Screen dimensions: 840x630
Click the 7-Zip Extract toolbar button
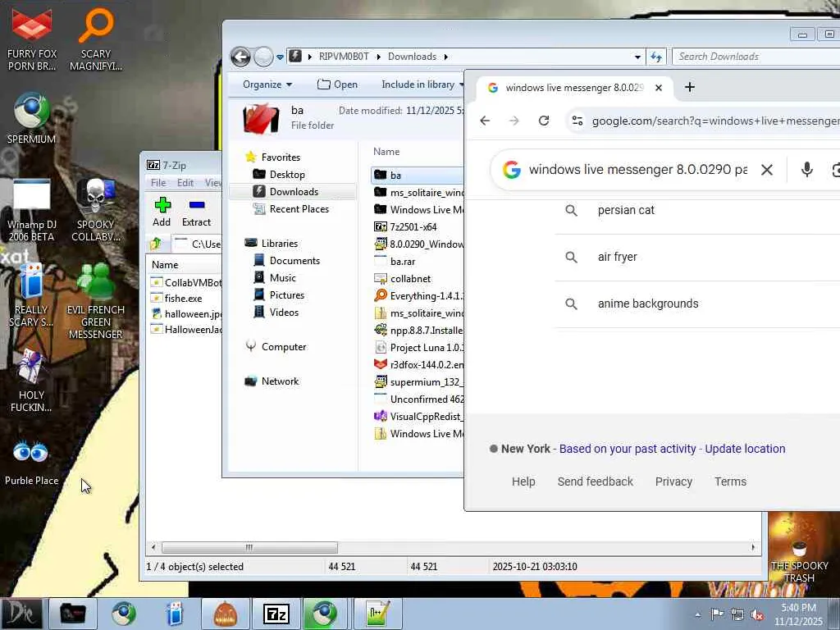(196, 212)
